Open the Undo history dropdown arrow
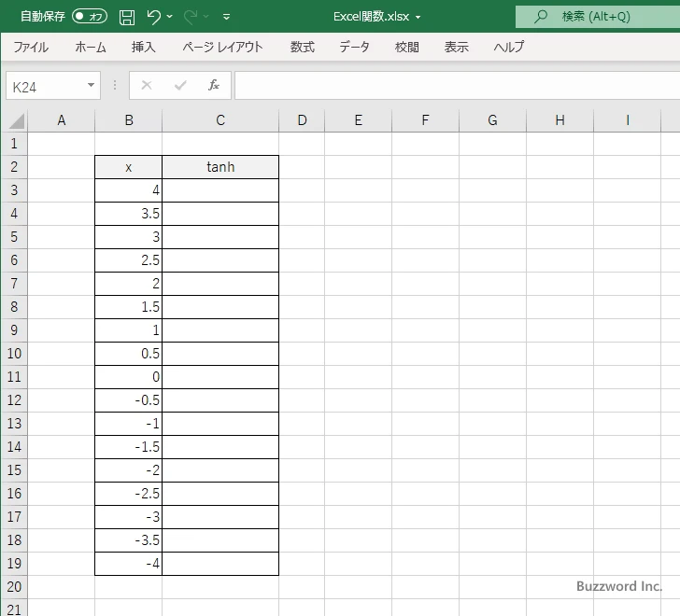 point(171,17)
